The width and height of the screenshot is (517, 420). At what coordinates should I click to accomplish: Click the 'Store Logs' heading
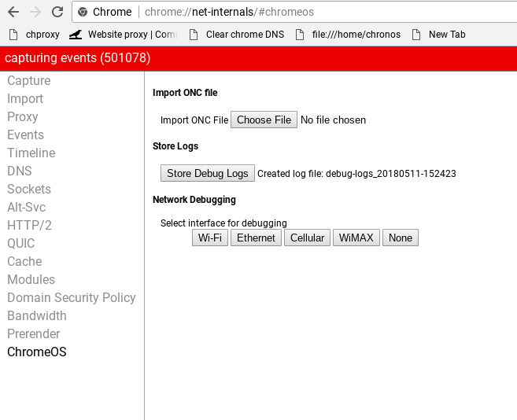click(175, 146)
